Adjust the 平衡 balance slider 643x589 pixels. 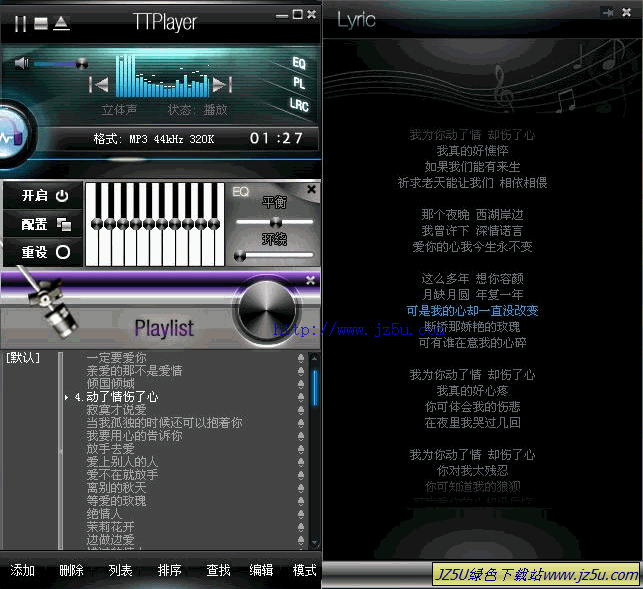276,222
